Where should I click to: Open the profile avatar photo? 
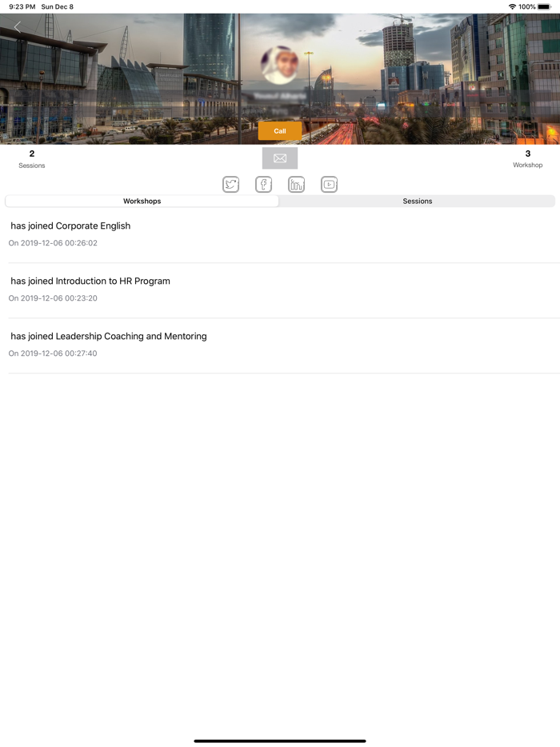point(280,66)
